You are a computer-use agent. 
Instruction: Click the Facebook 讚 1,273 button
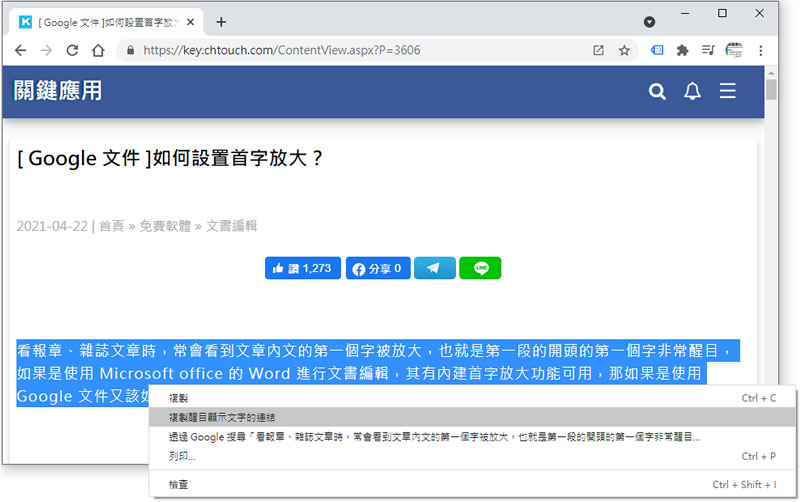pyautogui.click(x=303, y=268)
